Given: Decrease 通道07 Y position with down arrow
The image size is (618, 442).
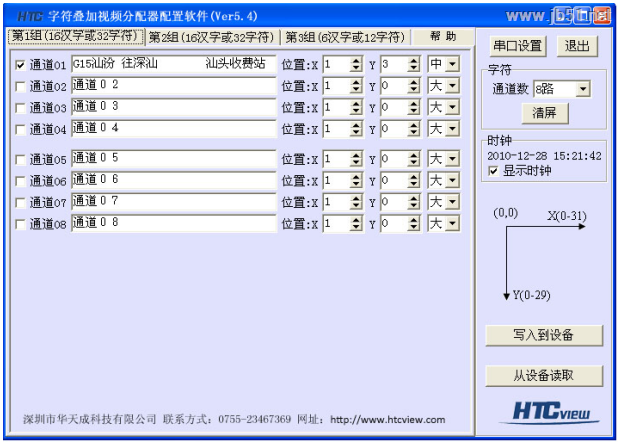Looking at the screenshot, I should point(413,206).
